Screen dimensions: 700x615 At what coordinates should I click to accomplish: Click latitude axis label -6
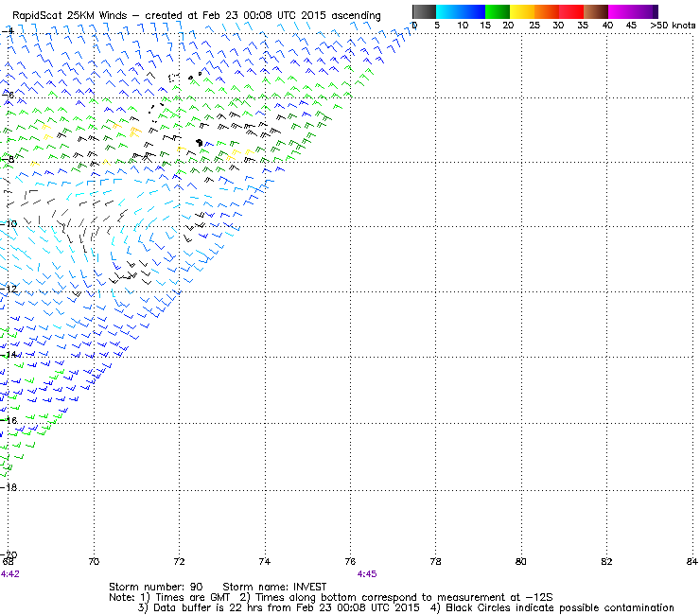click(8, 95)
